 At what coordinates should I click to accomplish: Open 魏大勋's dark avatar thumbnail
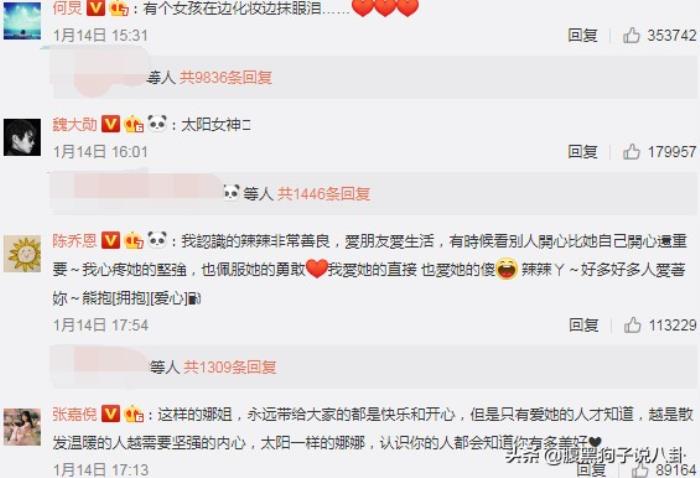(22, 137)
